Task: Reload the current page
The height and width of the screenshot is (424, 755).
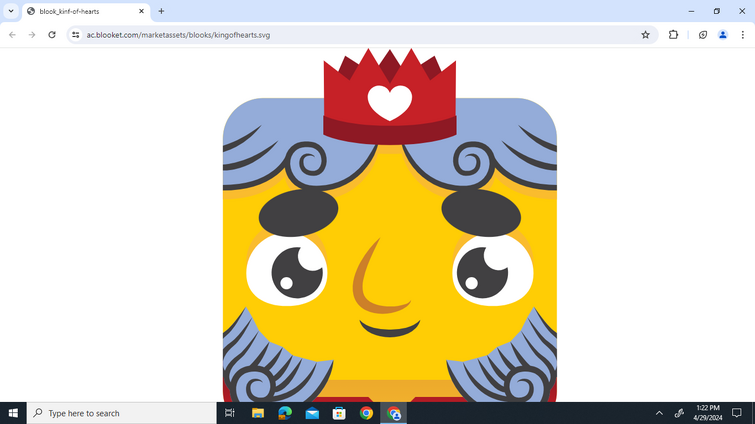Action: coord(52,35)
